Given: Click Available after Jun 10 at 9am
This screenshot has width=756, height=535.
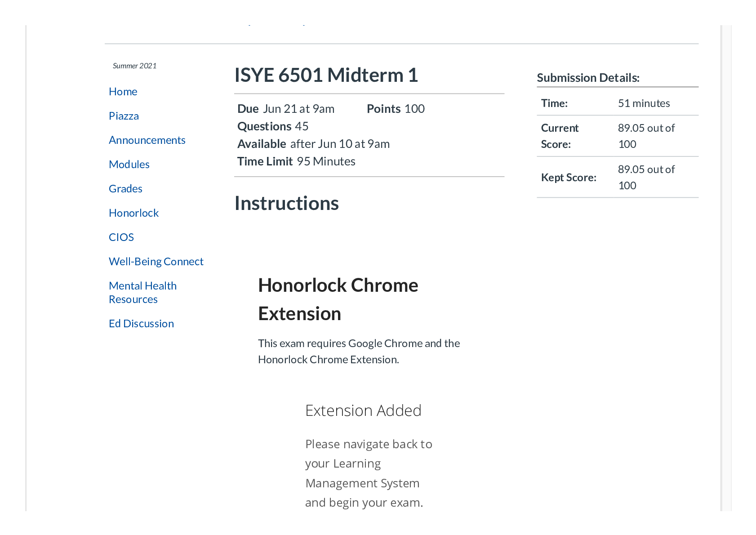Looking at the screenshot, I should (x=313, y=144).
